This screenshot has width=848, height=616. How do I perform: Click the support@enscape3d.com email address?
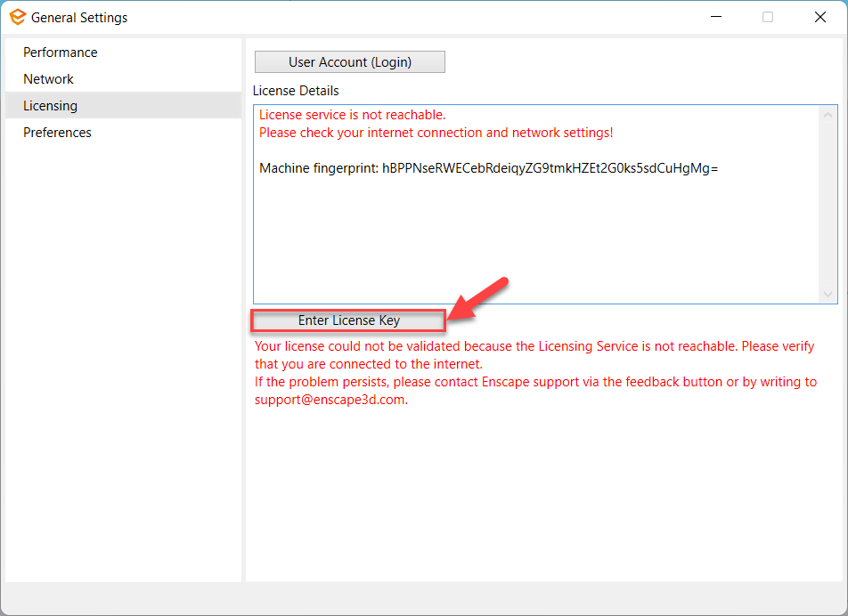[330, 400]
